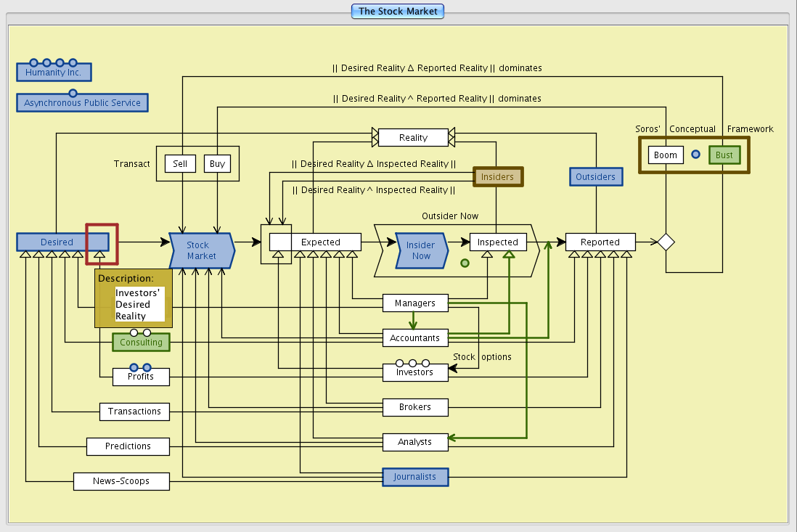The image size is (797, 532).
Task: Select the Stock Market chevron node
Action: coord(200,250)
